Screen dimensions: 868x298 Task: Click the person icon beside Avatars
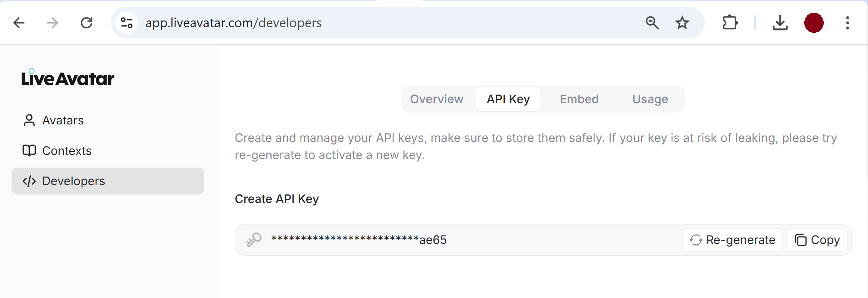29,120
